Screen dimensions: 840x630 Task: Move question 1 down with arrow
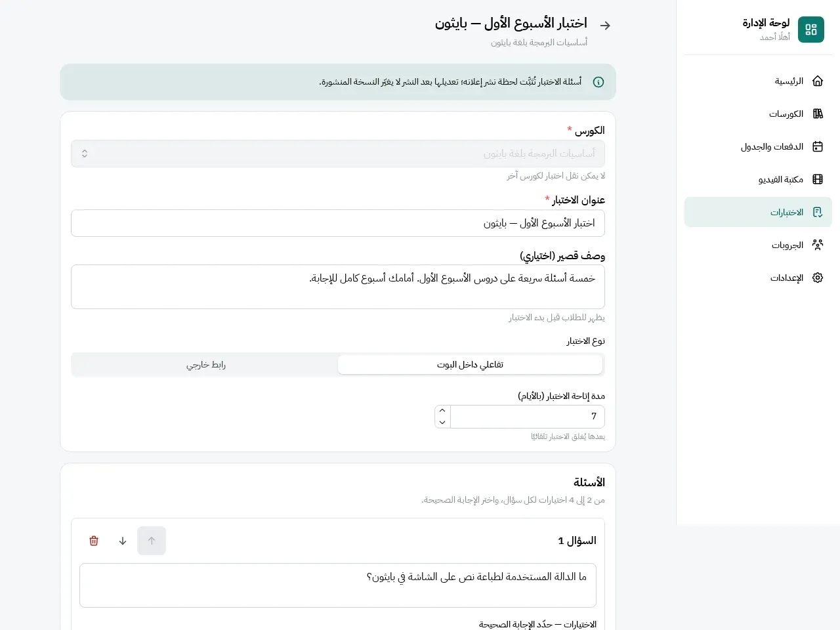coord(123,541)
